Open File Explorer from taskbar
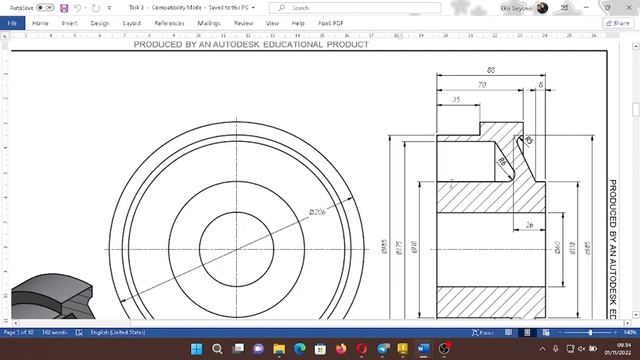Image resolution: width=640 pixels, height=360 pixels. (x=279, y=349)
